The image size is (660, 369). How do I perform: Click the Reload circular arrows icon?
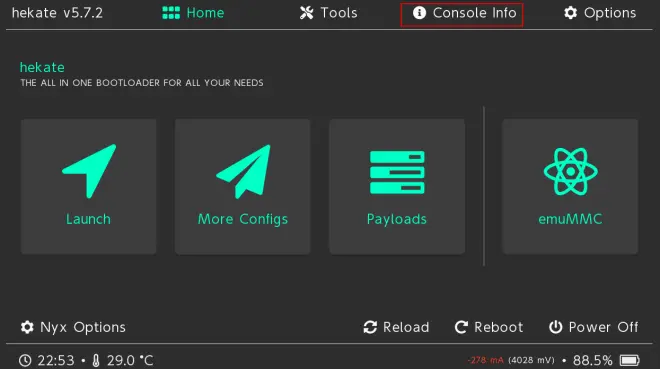pyautogui.click(x=370, y=327)
